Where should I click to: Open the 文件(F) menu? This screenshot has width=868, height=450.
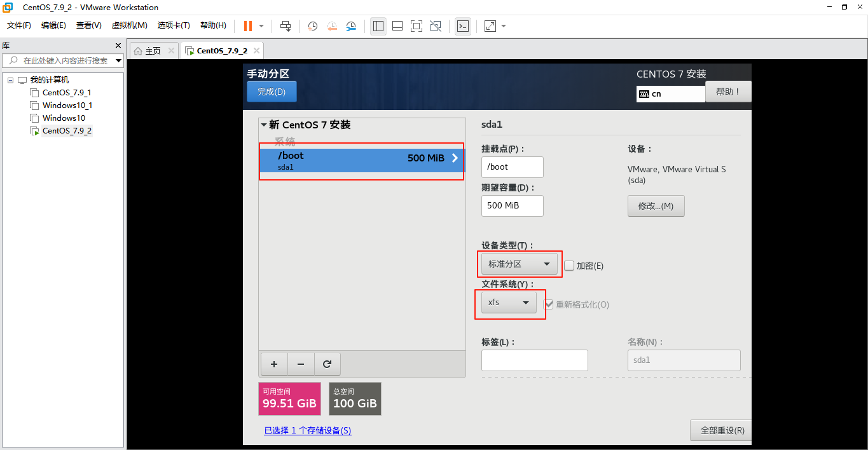coord(19,25)
